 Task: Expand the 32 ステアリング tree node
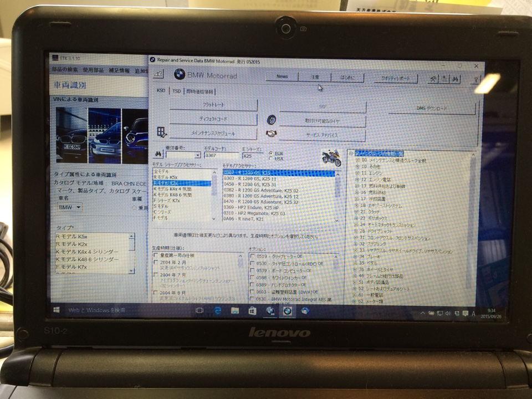[356, 244]
